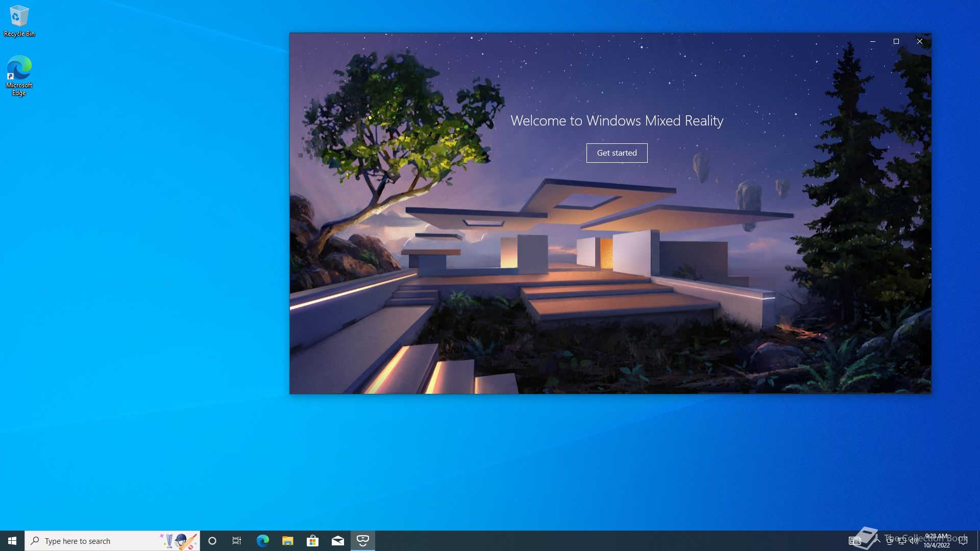Screen dimensions: 980x551
Task: Open the taskbar clock and date
Action: [937, 541]
